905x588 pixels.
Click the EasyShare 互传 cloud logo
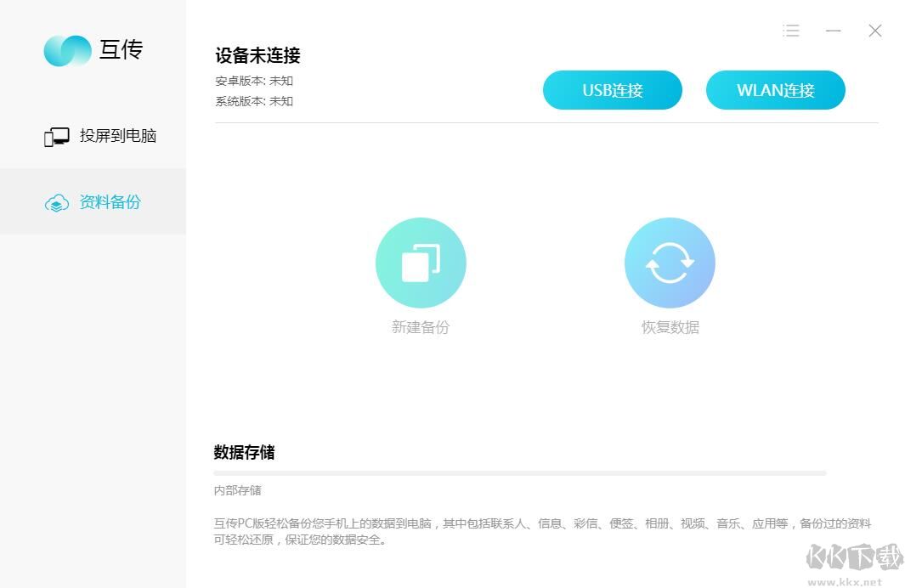tap(66, 51)
